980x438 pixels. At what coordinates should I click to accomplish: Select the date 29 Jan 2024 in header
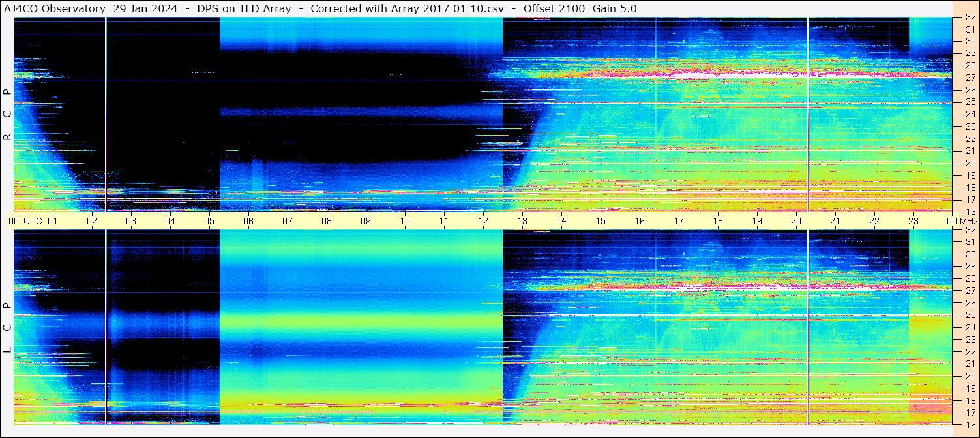coord(146,8)
